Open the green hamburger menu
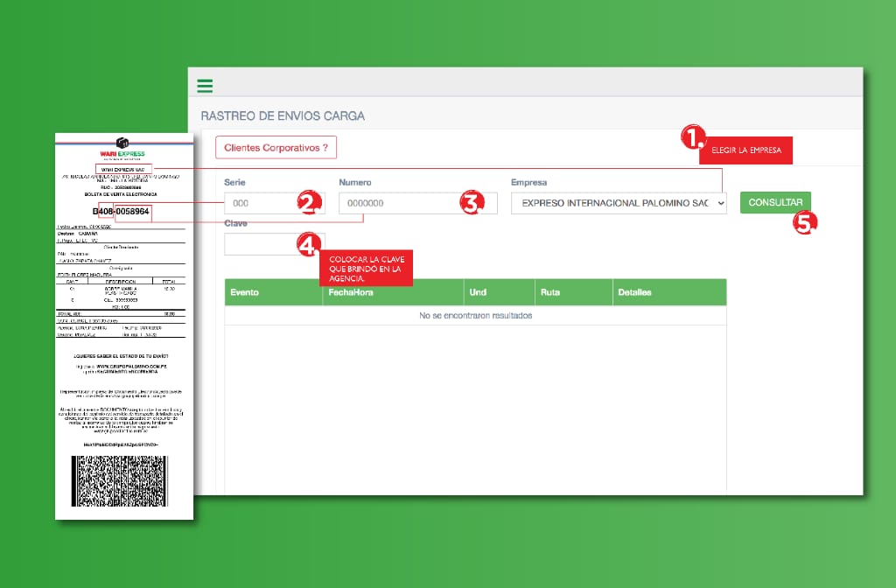Viewport: 896px width, 588px height. pos(205,86)
